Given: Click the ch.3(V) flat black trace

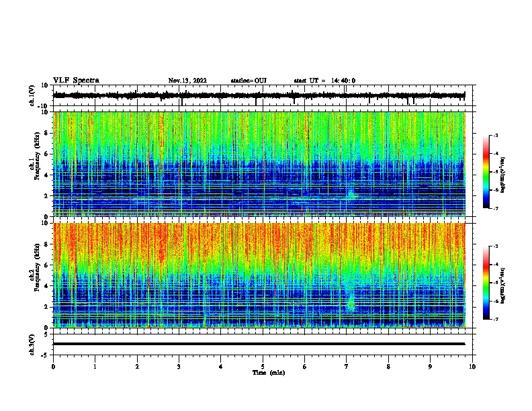Looking at the screenshot, I should (x=259, y=344).
